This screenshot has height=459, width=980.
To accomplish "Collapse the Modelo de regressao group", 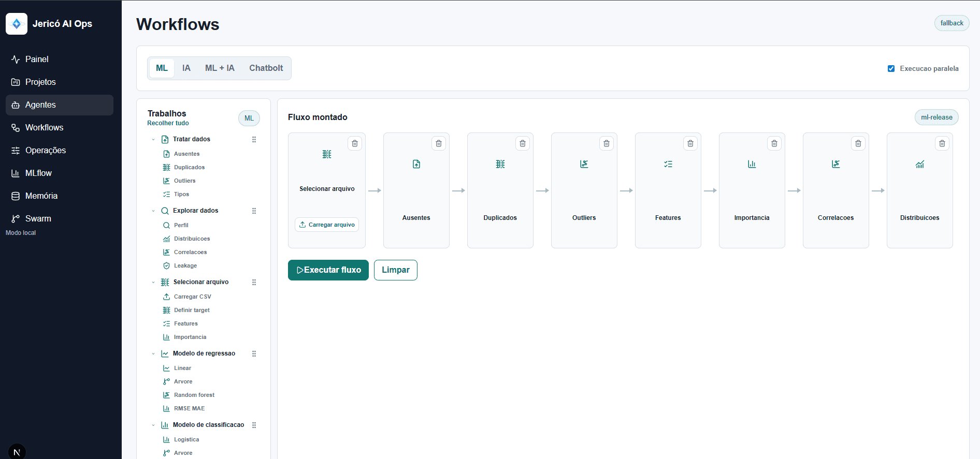I will click(153, 353).
